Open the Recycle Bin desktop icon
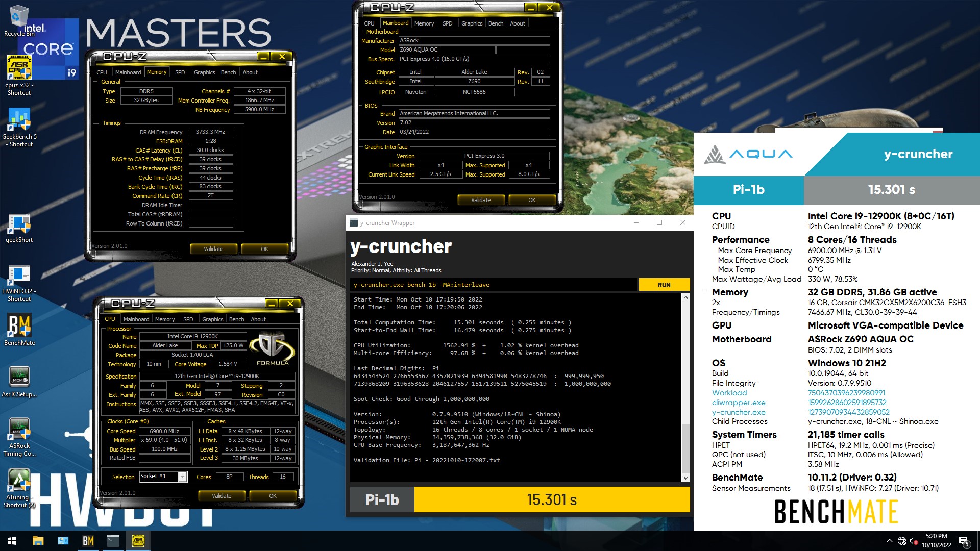The height and width of the screenshot is (551, 980). click(x=19, y=21)
